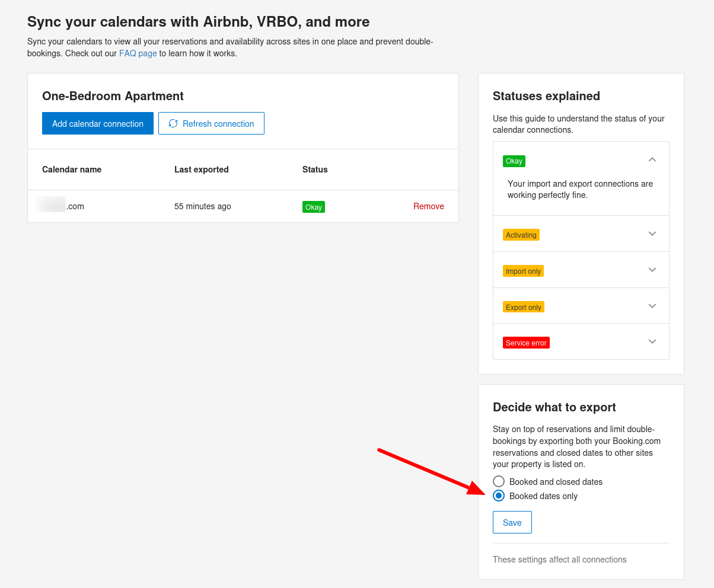This screenshot has width=714, height=588.
Task: Click the yellow Import only badge
Action: click(x=523, y=271)
